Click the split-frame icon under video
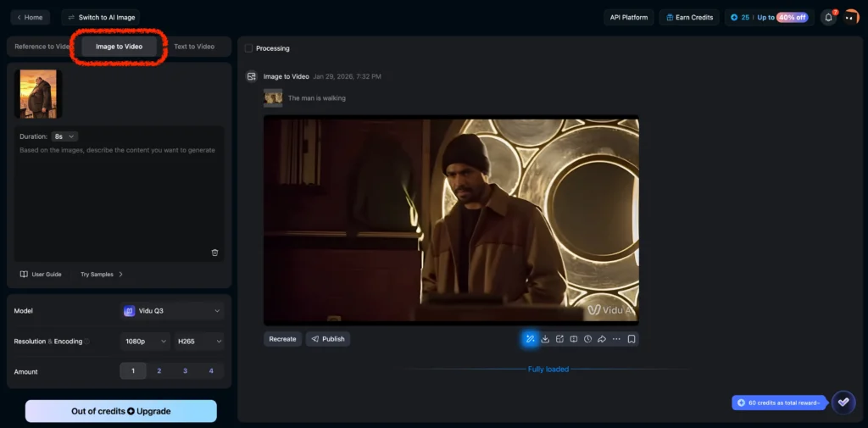 coord(574,339)
